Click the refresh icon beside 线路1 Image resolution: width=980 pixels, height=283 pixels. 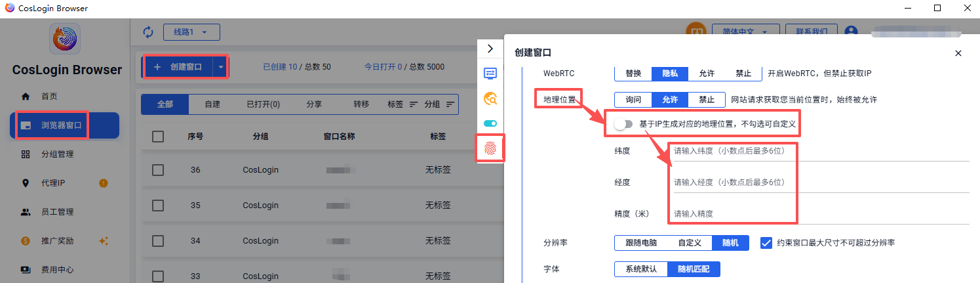[148, 32]
